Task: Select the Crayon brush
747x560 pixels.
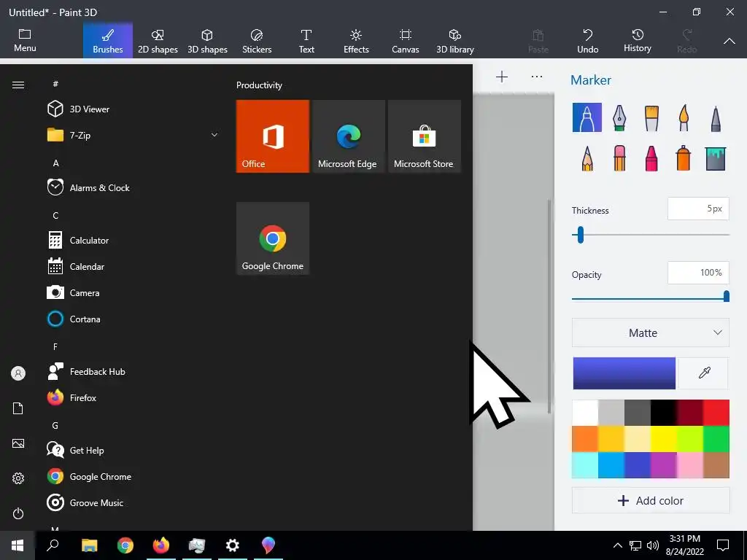Action: (x=651, y=158)
